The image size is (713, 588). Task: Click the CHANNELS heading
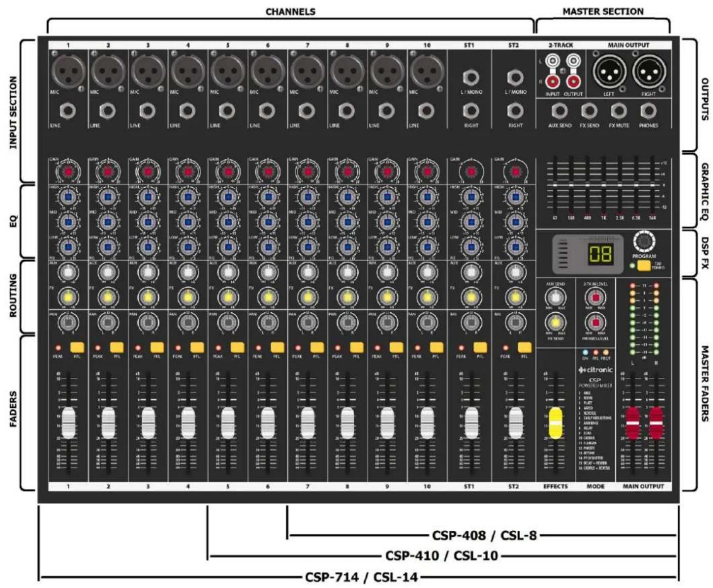290,11
